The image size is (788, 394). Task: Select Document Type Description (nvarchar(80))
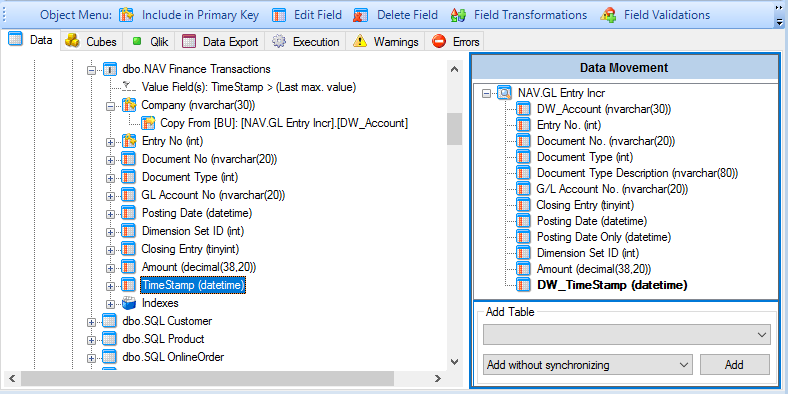pos(637,173)
